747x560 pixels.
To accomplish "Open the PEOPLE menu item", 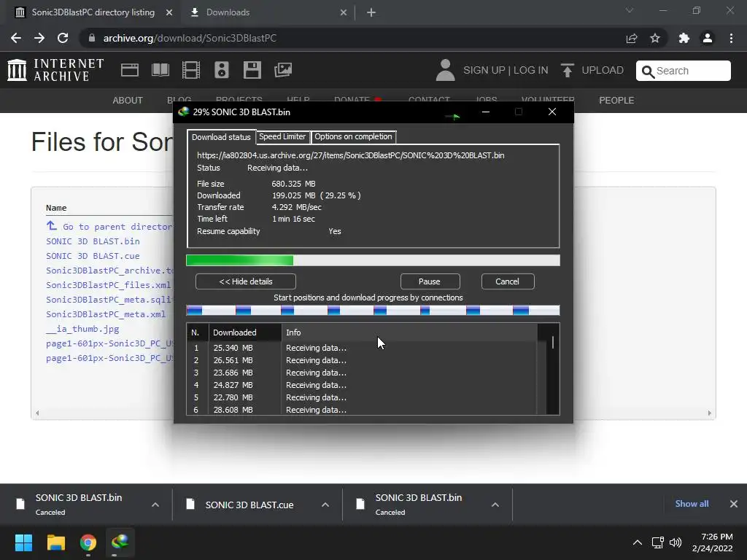I will [616, 101].
